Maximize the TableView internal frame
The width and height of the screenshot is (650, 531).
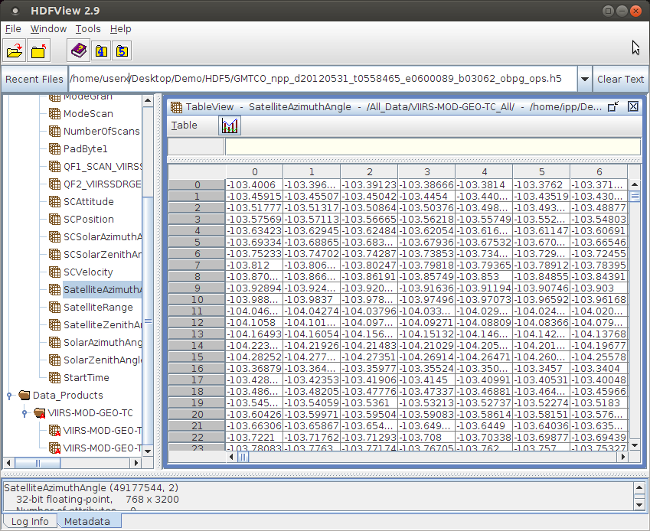click(x=613, y=105)
